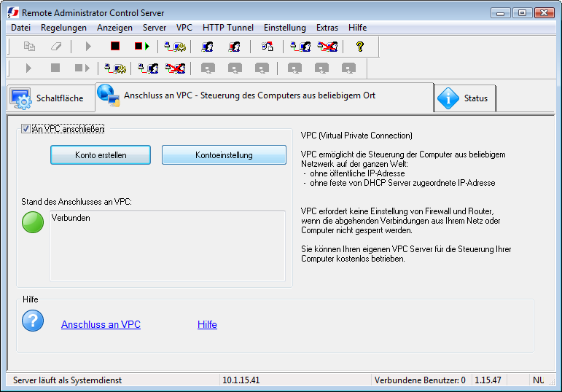Switch to the Status tab
The height and width of the screenshot is (392, 562).
coord(465,98)
